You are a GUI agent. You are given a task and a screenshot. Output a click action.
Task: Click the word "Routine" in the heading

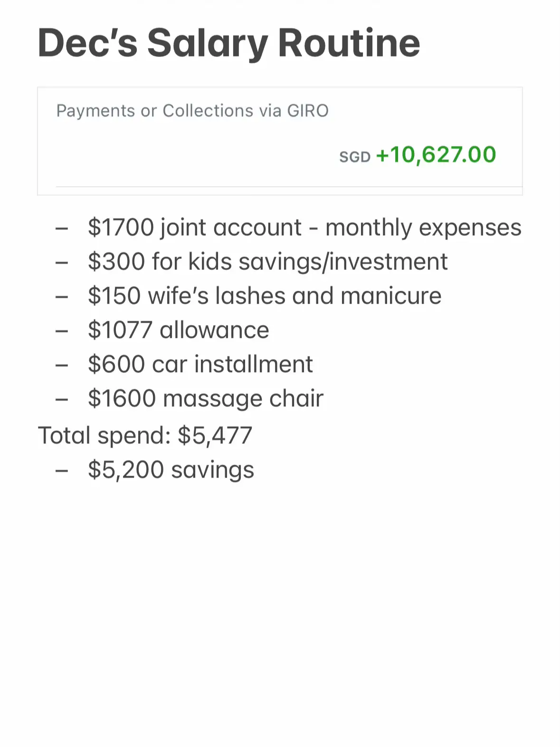tap(349, 44)
